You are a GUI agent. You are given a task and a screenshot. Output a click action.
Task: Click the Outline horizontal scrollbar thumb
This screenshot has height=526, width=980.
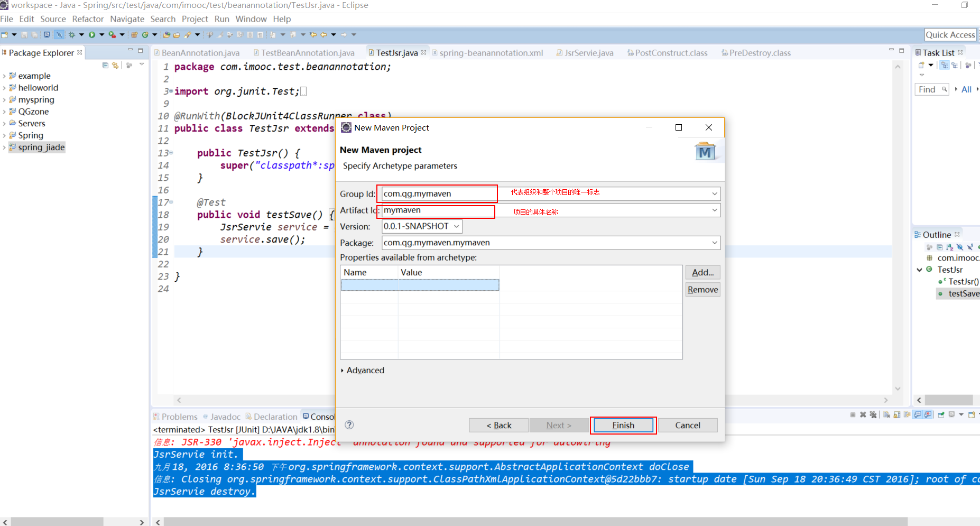point(949,400)
